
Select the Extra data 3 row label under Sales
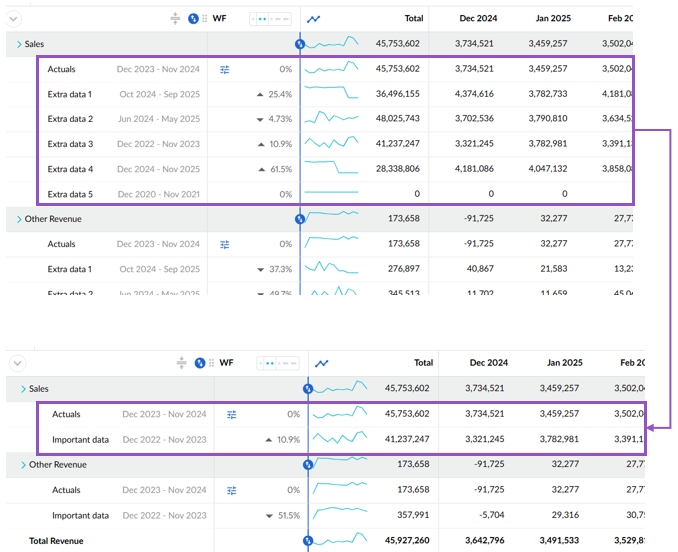(x=70, y=144)
